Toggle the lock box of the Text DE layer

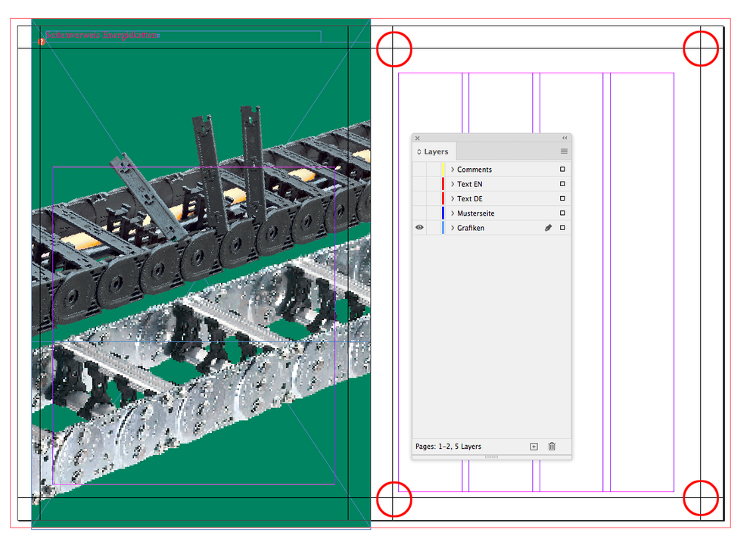(x=433, y=198)
